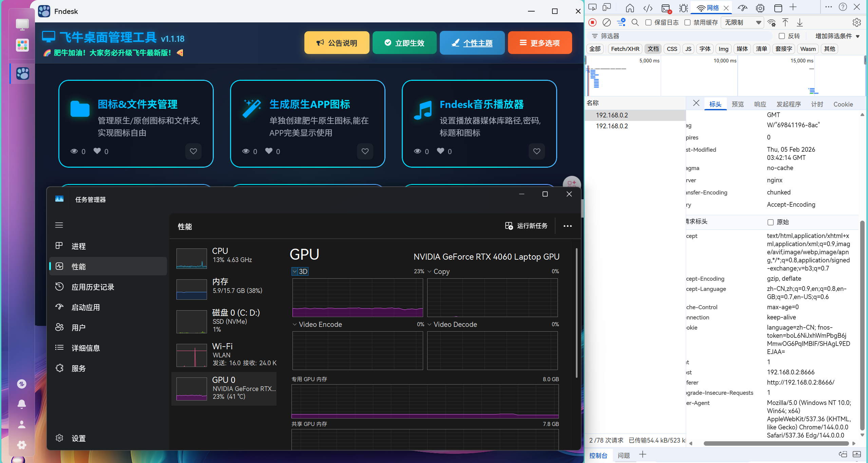Select 详细信息 in Task Manager sidebar
Image resolution: width=868 pixels, height=463 pixels.
tap(86, 348)
